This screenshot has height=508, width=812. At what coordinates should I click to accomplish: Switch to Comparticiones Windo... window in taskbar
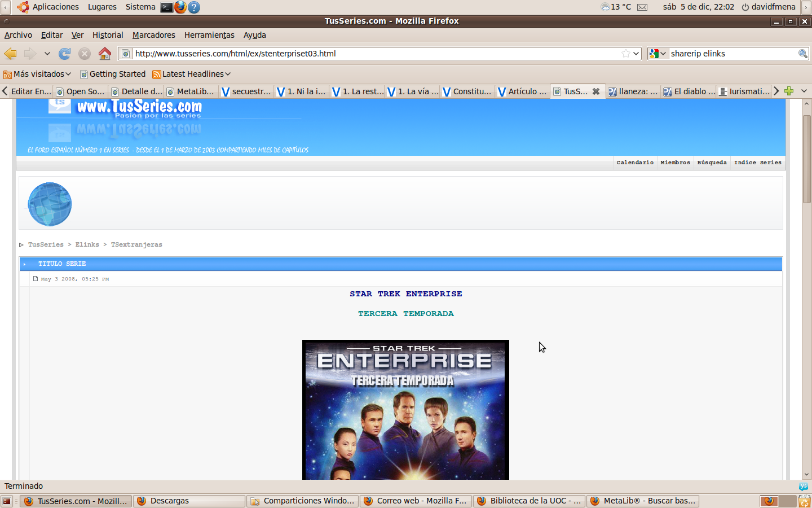(x=302, y=501)
